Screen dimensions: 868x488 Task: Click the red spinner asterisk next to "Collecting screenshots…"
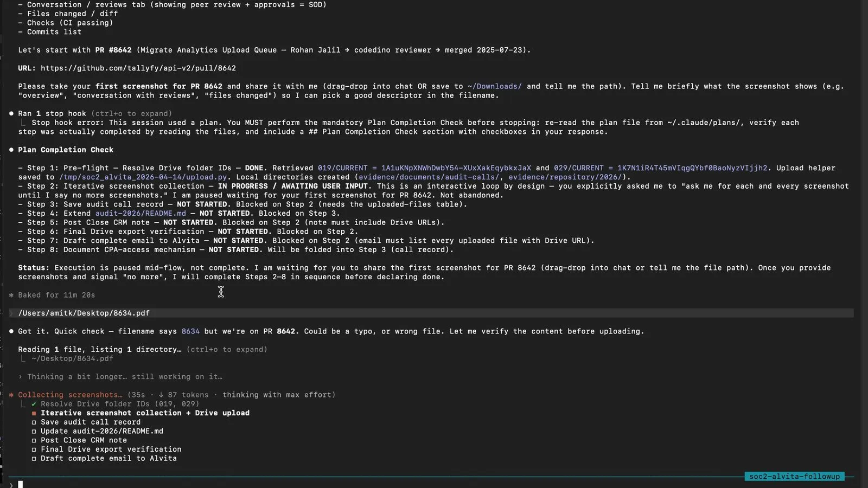(x=11, y=395)
